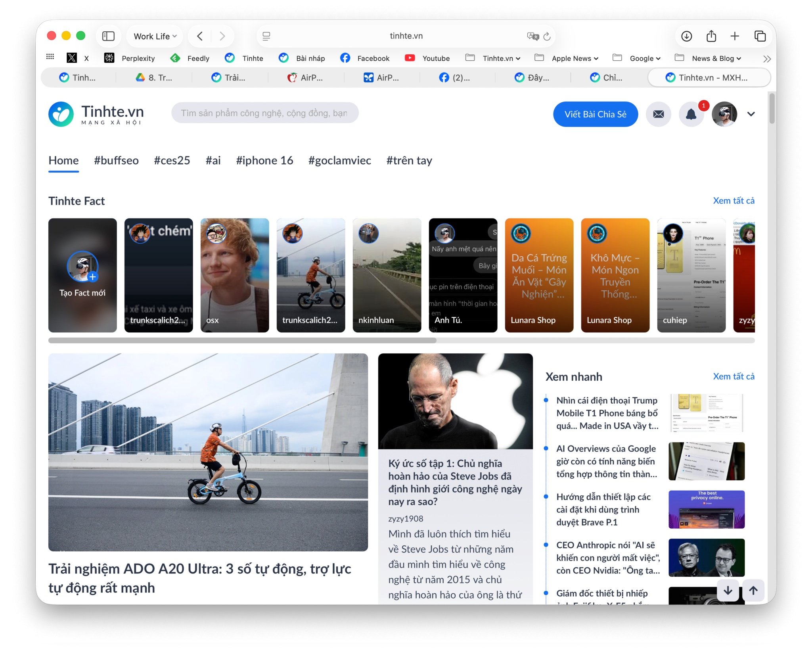Click the translate icon in address bar

pyautogui.click(x=532, y=36)
